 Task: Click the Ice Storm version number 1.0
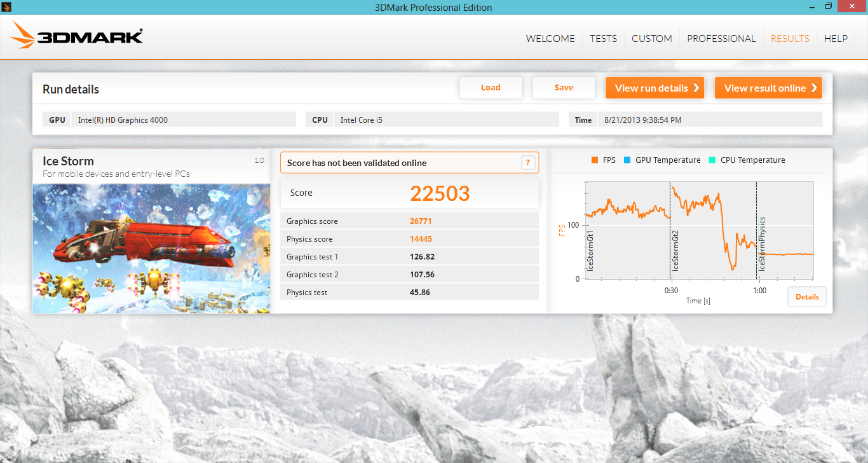coord(259,160)
